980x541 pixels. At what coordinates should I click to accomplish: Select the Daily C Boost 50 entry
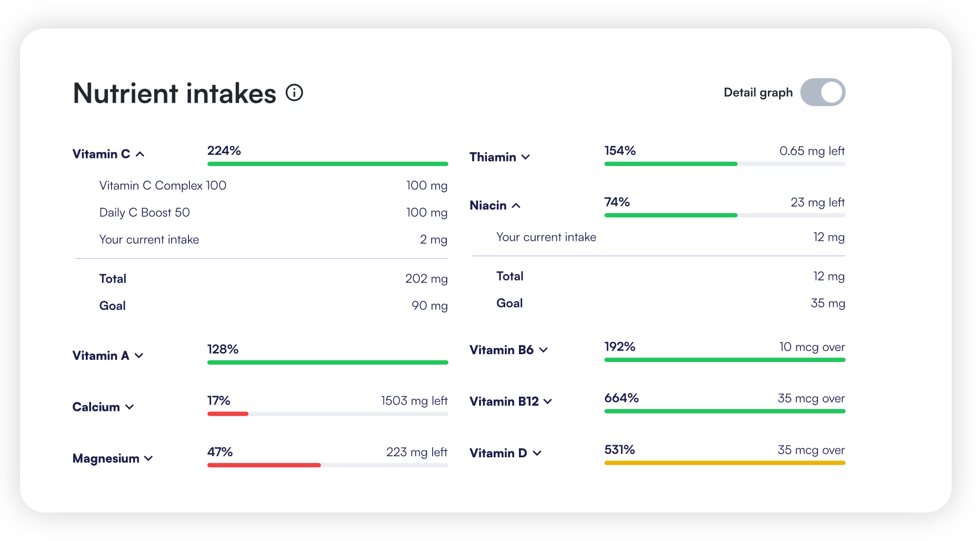coord(145,213)
